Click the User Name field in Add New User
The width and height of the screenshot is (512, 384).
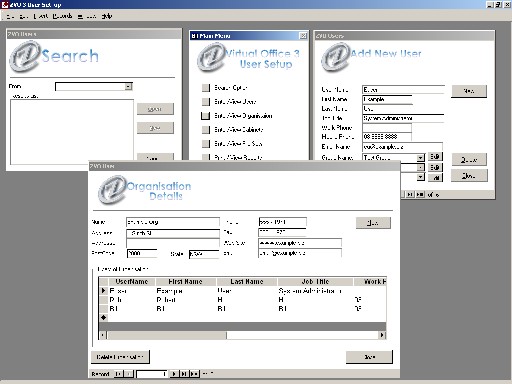point(403,90)
